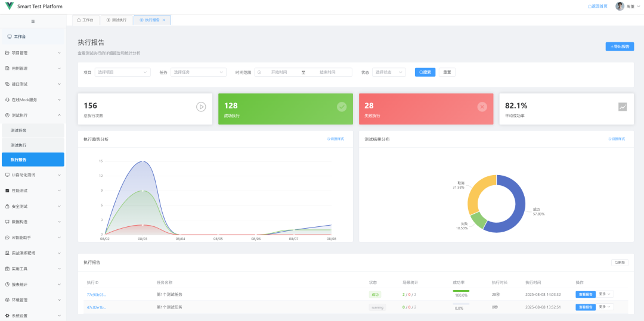Image resolution: width=644 pixels, height=321 pixels.
Task: Open execution ID link 77c90b93
Action: click(97, 294)
